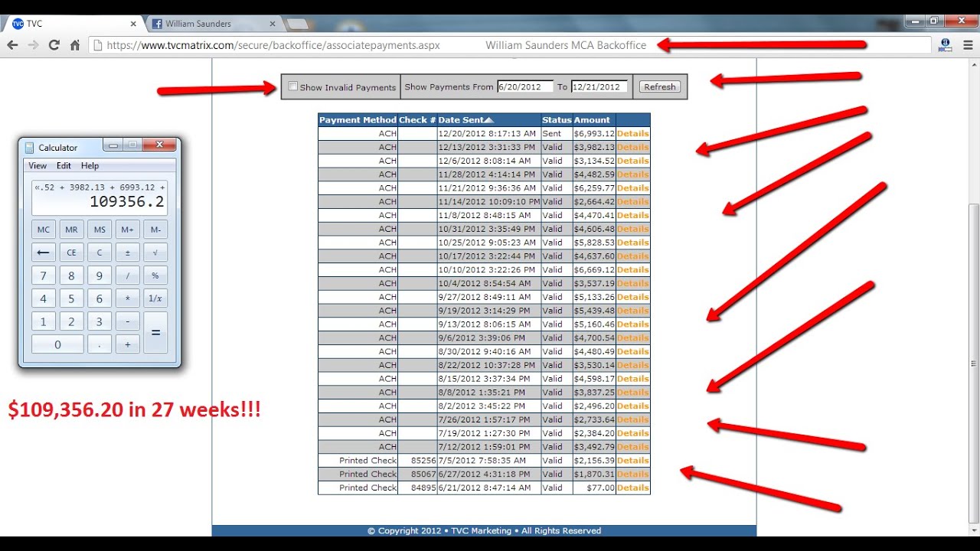Click Calculator multiply button
Screen dimensions: 980x551
click(x=127, y=298)
